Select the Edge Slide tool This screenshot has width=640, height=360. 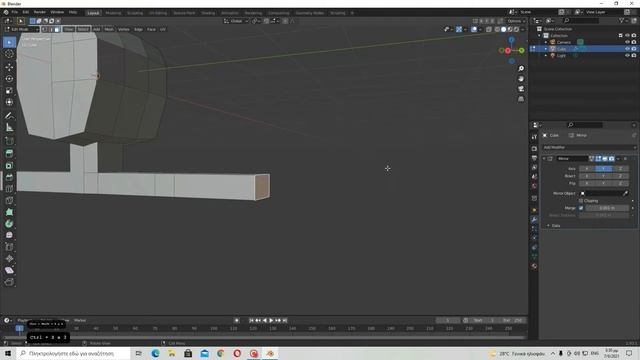tap(9, 247)
